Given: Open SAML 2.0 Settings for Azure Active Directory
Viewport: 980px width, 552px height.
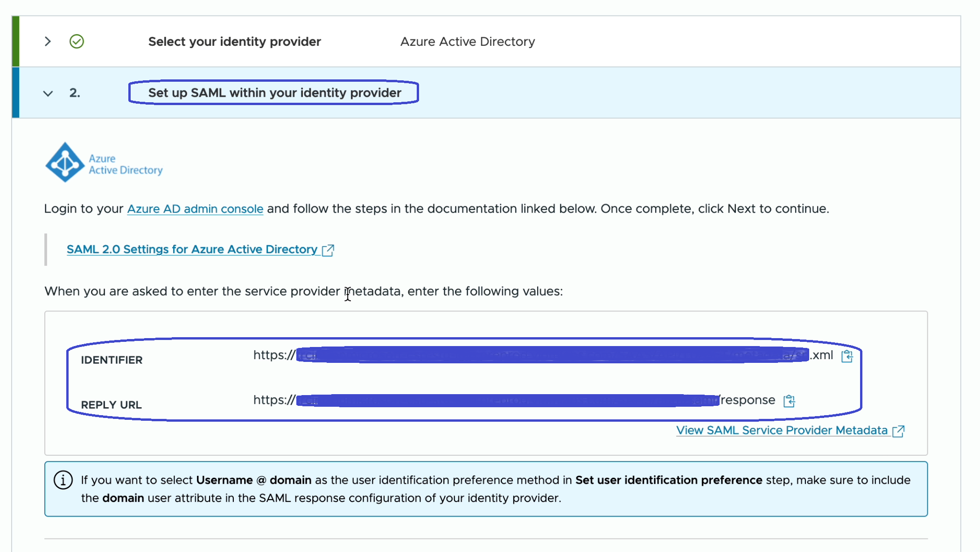Looking at the screenshot, I should pyautogui.click(x=192, y=249).
